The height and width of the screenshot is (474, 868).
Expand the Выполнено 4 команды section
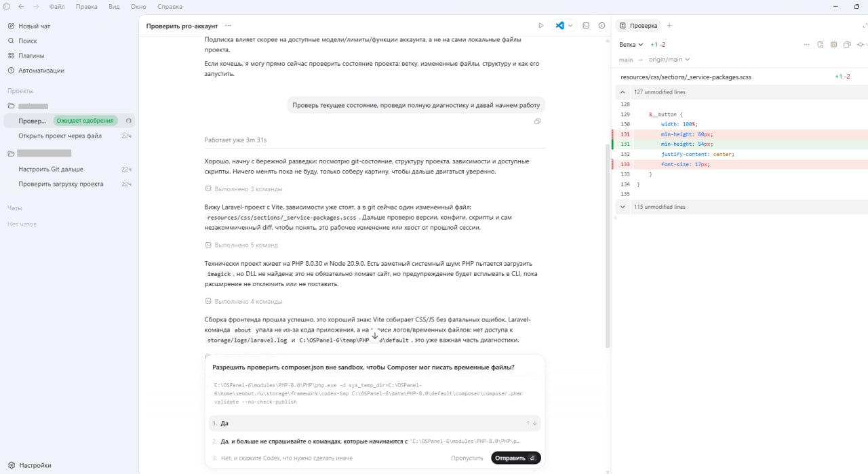244,302
